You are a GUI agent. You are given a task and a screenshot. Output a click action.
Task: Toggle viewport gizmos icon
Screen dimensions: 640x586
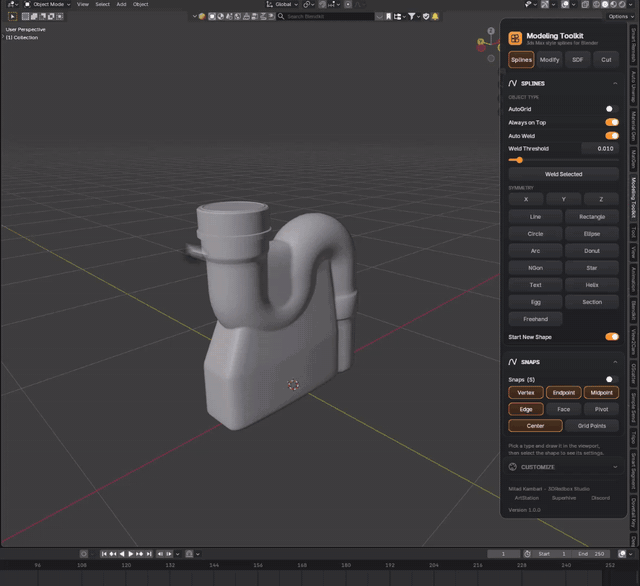[545, 4]
